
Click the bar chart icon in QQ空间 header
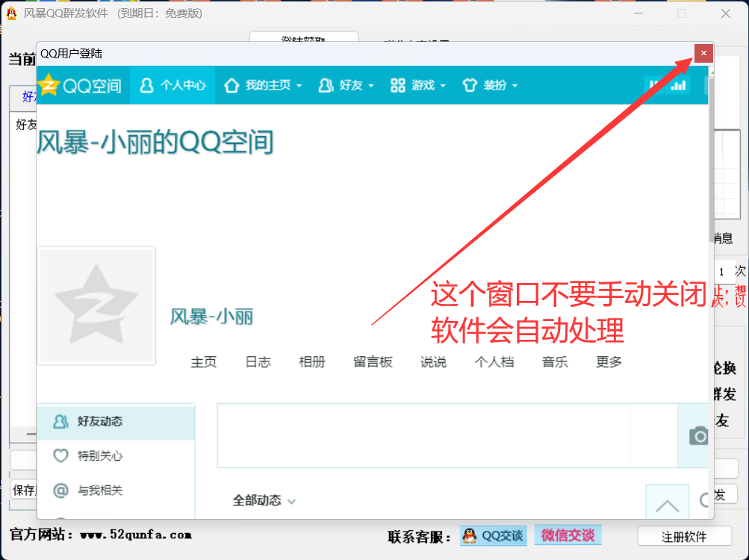(678, 85)
